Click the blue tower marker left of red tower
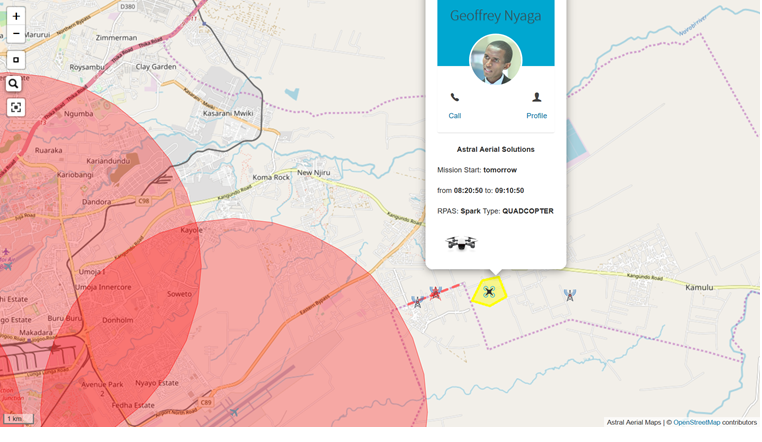 coord(417,302)
